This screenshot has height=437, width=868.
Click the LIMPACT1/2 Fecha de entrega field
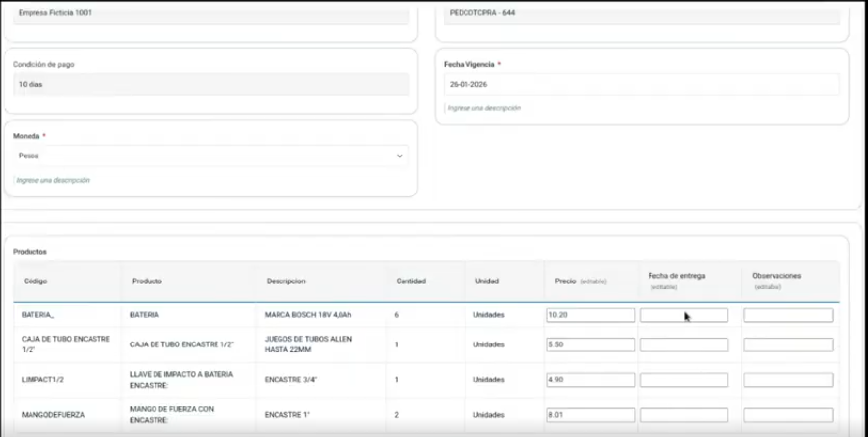[684, 380]
